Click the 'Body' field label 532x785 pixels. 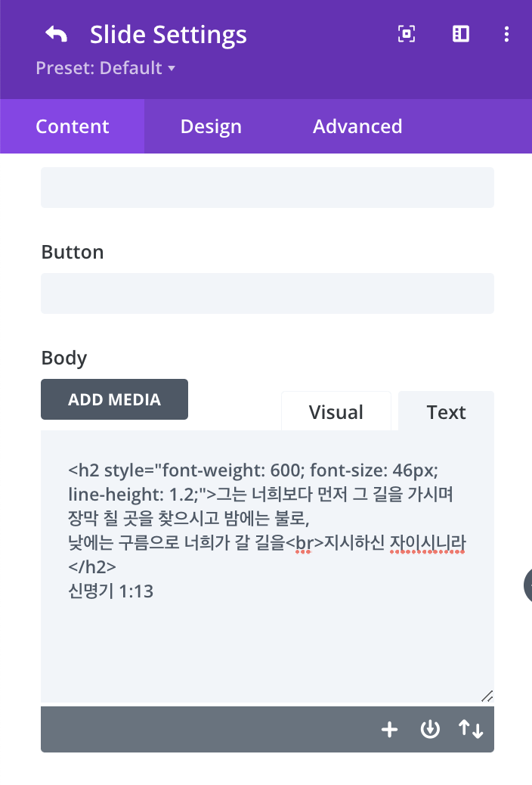tap(64, 358)
